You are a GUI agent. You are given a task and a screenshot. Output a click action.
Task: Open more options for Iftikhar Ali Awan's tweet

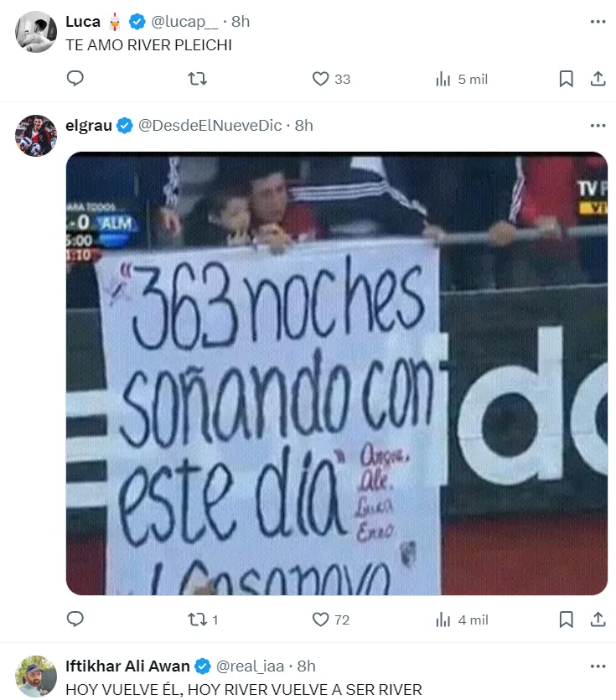click(x=598, y=666)
